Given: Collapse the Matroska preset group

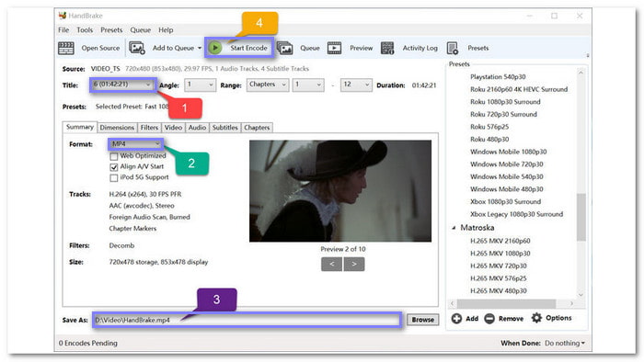Looking at the screenshot, I should tap(454, 228).
